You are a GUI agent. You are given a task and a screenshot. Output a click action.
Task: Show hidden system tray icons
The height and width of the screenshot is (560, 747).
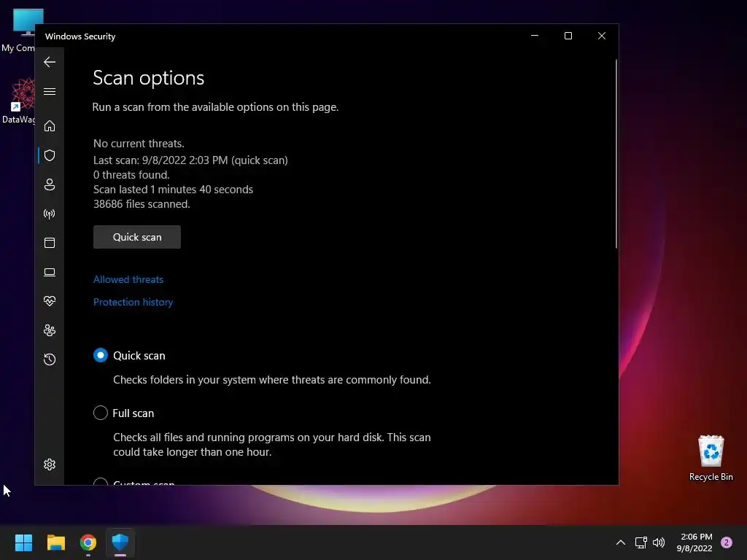point(620,542)
